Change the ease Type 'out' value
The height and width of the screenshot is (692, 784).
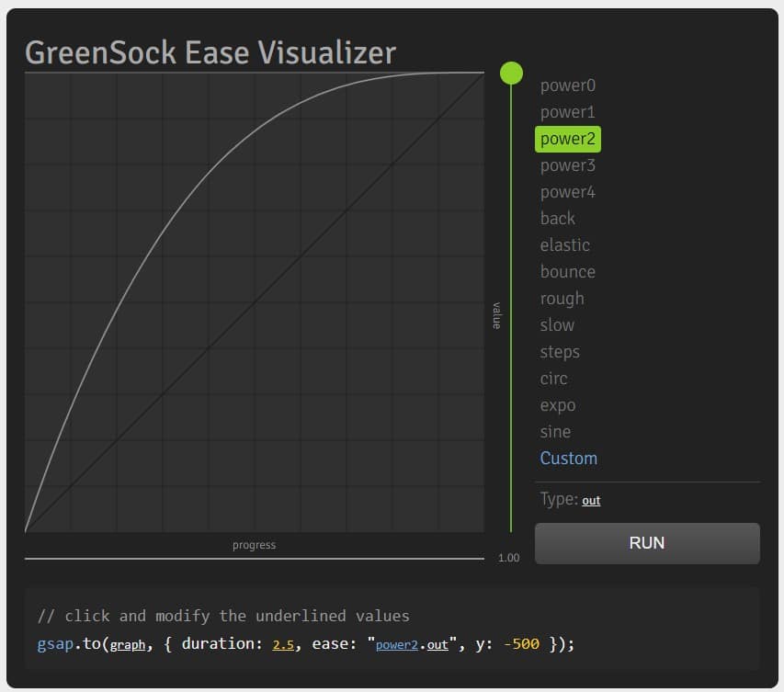pyautogui.click(x=591, y=501)
